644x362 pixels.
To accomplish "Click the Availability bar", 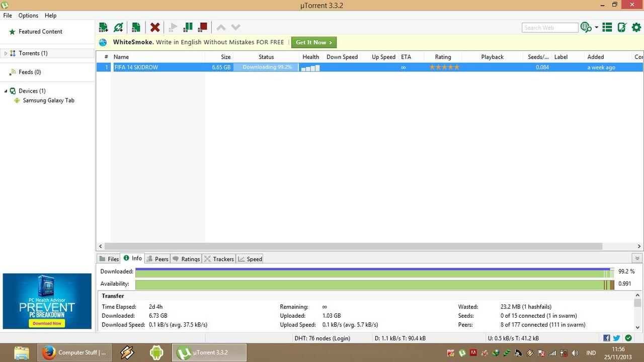I will point(375,285).
